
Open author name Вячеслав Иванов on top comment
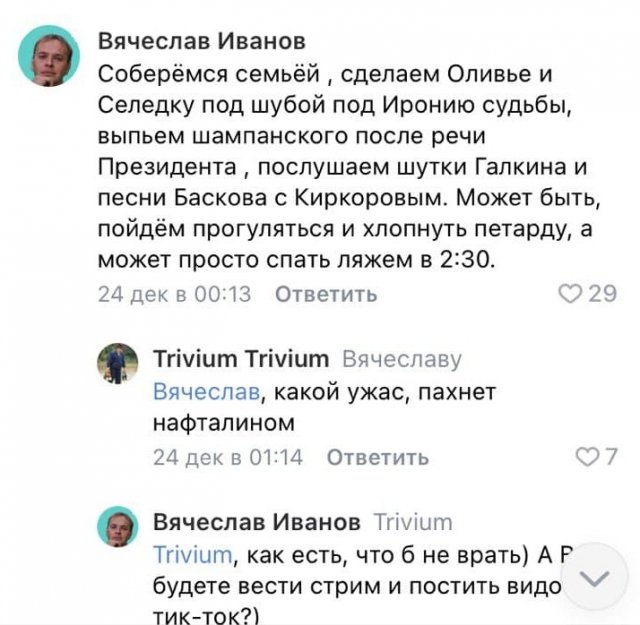[x=201, y=41]
